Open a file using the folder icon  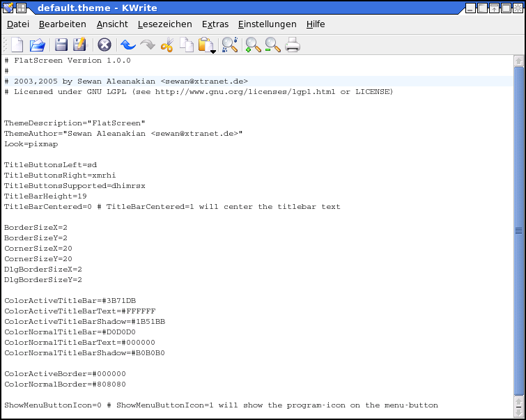point(37,45)
